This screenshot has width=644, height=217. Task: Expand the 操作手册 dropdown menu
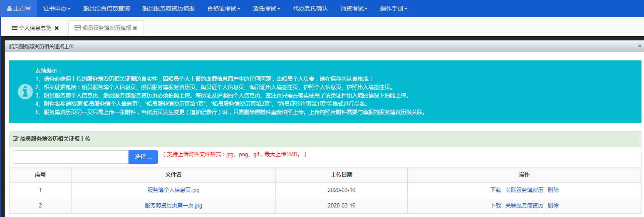pos(394,8)
